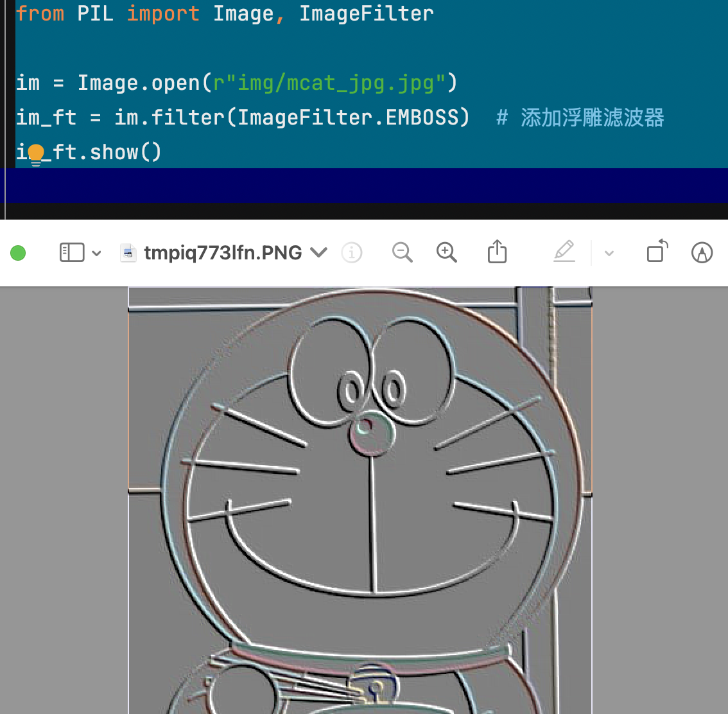The image size is (728, 714).
Task: Open the filename dropdown chevron
Action: (319, 252)
